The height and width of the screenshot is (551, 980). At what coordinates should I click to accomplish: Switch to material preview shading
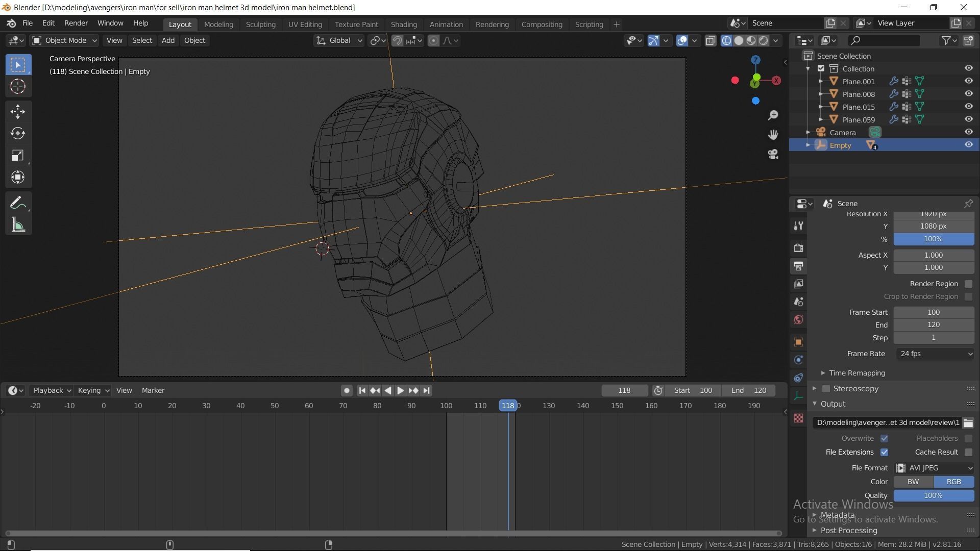(x=751, y=41)
